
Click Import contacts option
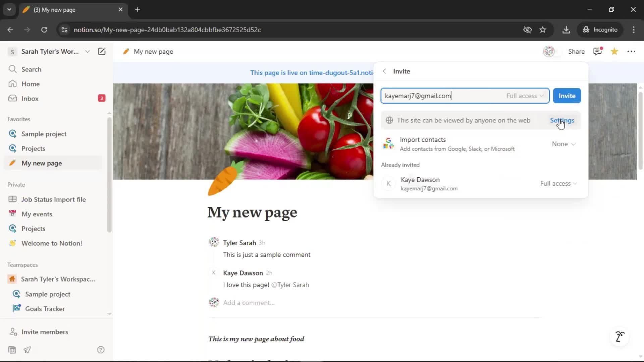[480, 144]
